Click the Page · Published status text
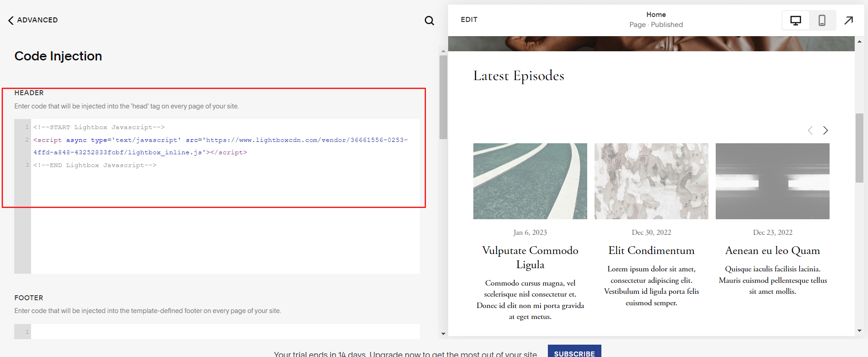 click(x=656, y=25)
